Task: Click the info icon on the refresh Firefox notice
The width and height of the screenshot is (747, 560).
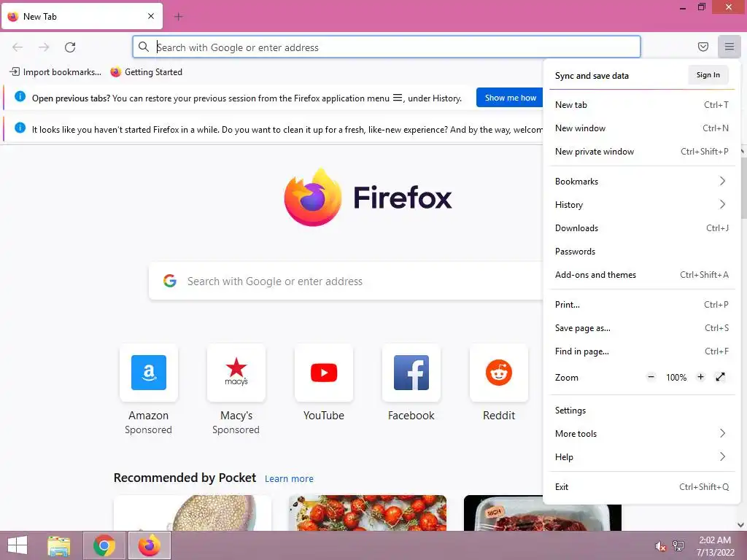Action: 20,128
